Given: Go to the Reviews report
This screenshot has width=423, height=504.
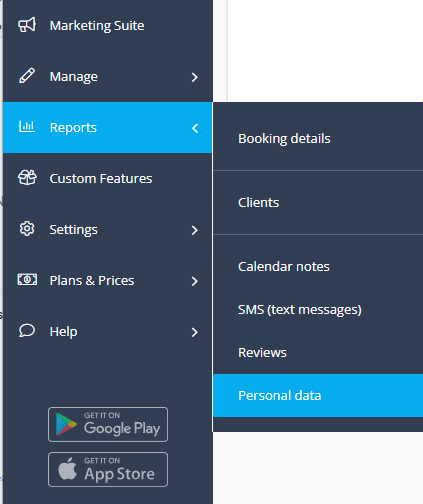Looking at the screenshot, I should pos(318,353).
